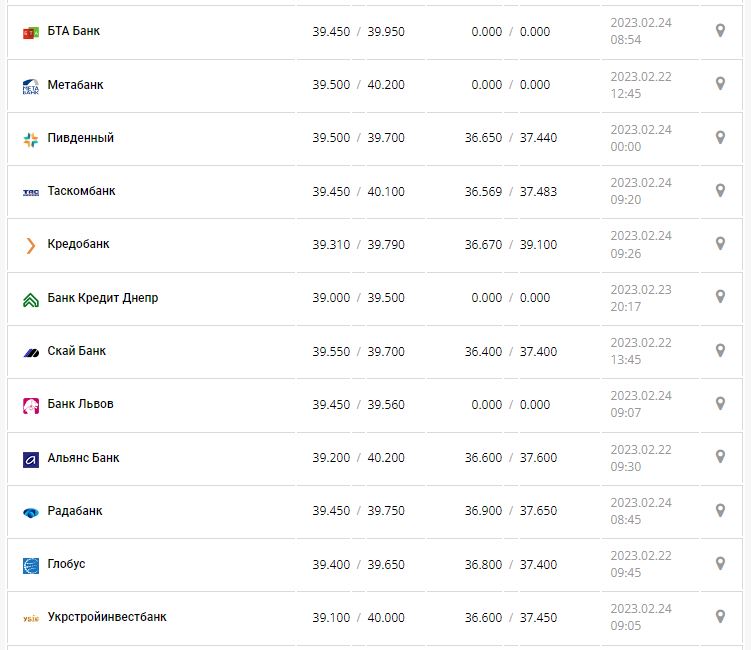Image resolution: width=751 pixels, height=650 pixels.
Task: Click the Банк Львов logo icon
Action: 30,405
